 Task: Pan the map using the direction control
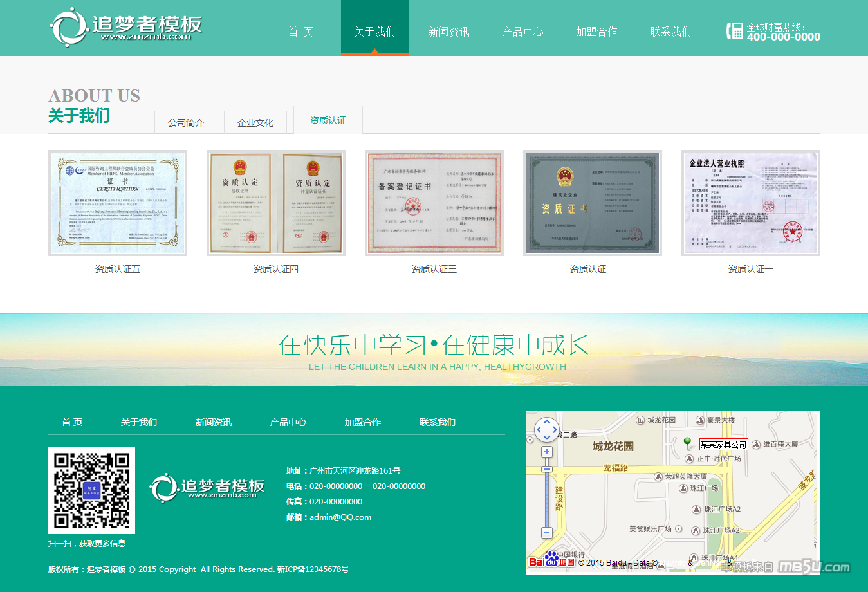(547, 429)
